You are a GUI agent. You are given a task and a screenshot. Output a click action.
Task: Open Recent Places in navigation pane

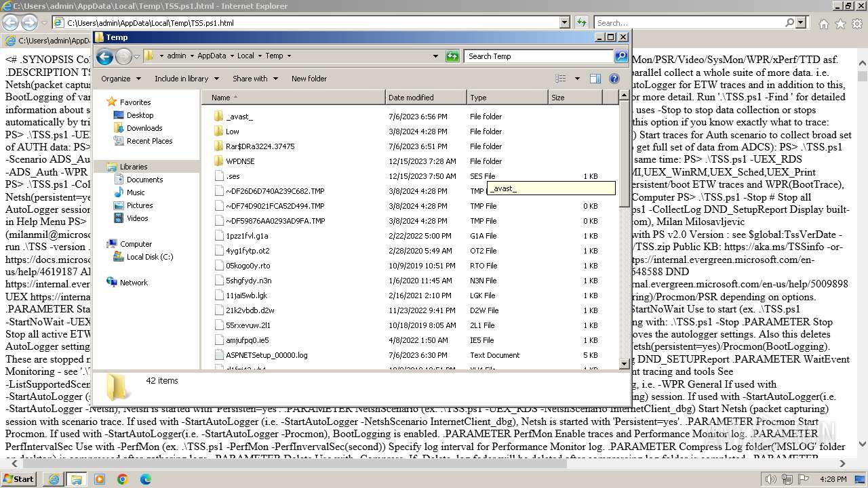[149, 141]
